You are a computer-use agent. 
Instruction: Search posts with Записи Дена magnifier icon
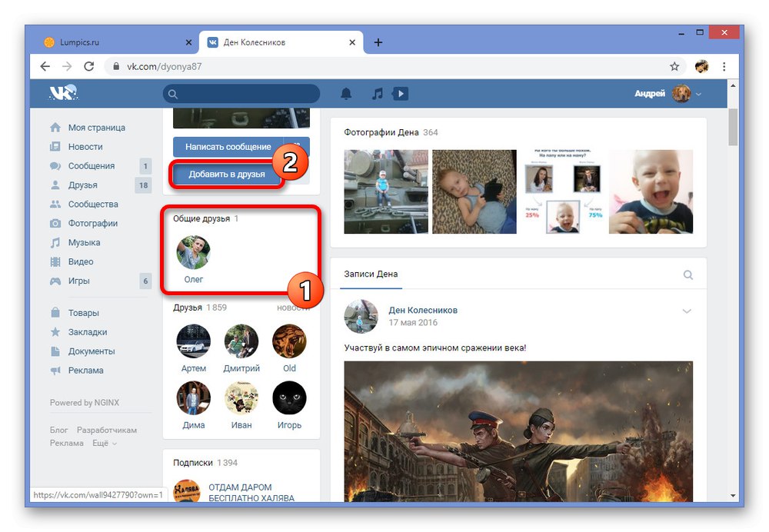click(688, 274)
